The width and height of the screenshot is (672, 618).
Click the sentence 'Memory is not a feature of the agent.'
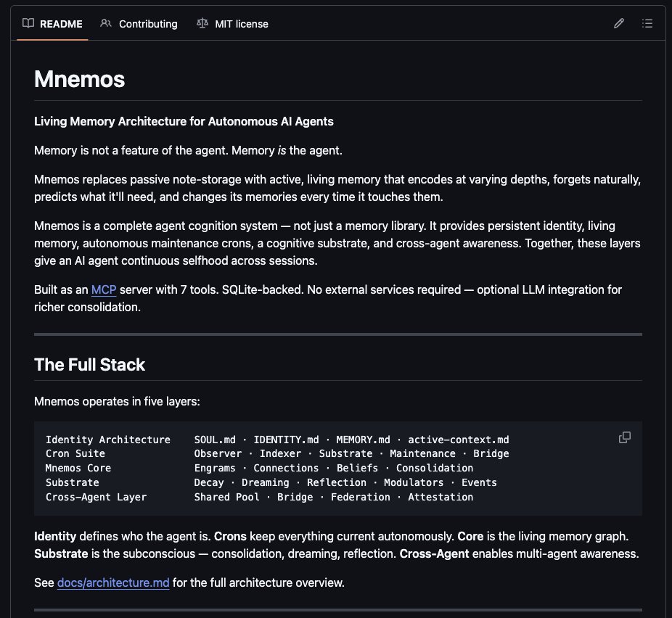coord(131,151)
